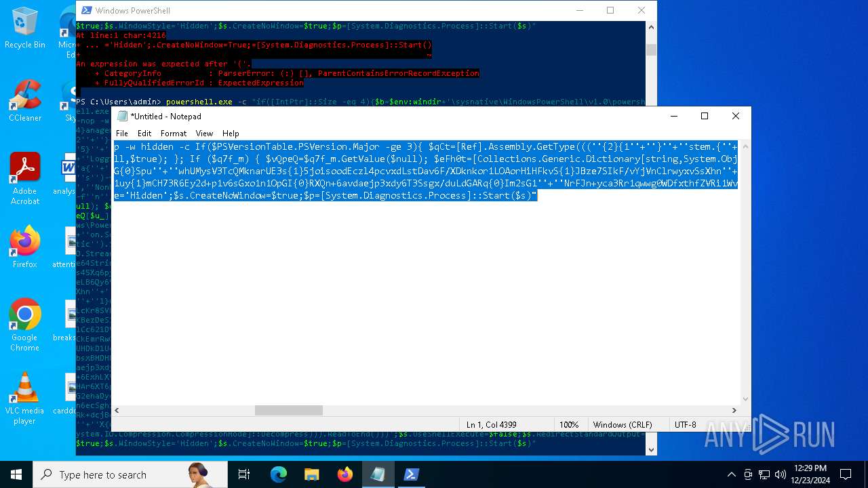Open the View menu in Notepad

(204, 134)
